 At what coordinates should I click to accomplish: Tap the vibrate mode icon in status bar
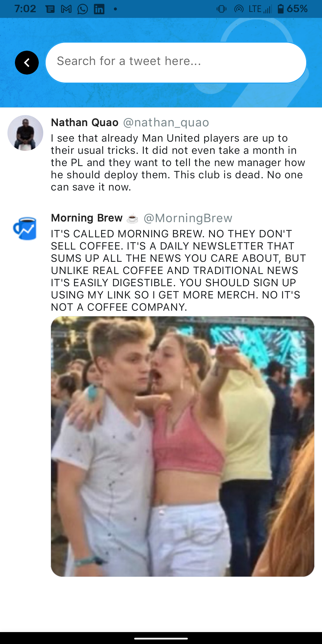222,9
